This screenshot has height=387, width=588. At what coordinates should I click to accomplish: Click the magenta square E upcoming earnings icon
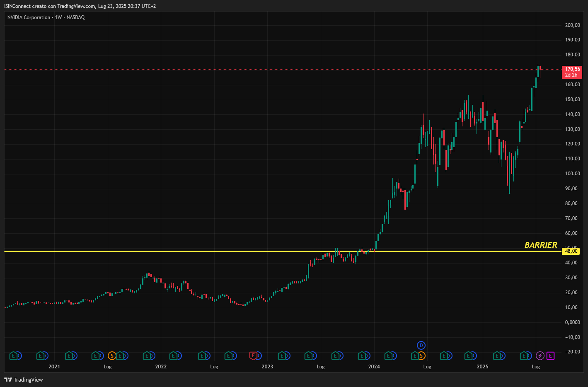tap(550, 356)
